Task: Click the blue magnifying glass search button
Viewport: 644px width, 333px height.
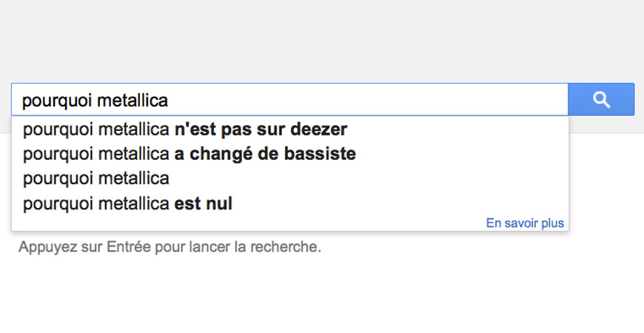Action: [601, 99]
